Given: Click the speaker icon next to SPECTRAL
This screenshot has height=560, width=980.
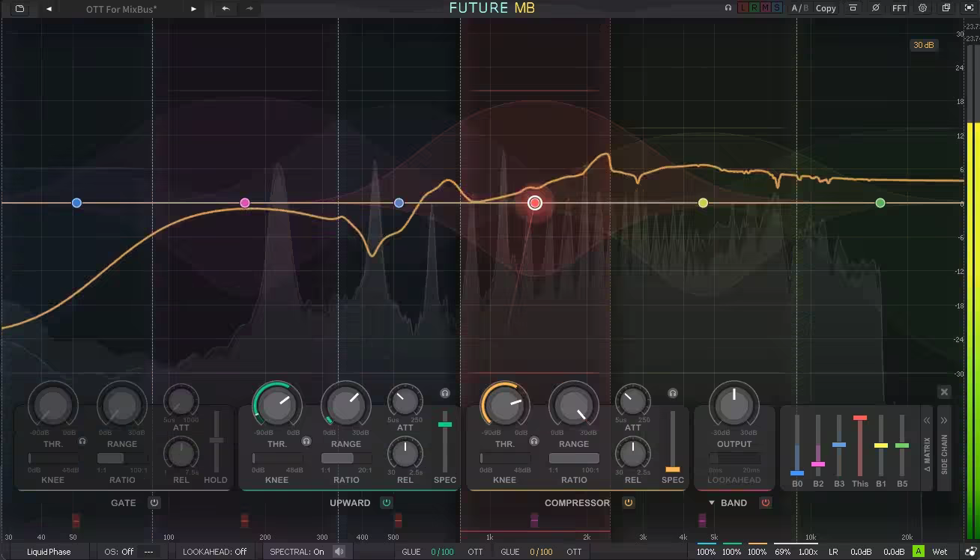Looking at the screenshot, I should (x=339, y=552).
